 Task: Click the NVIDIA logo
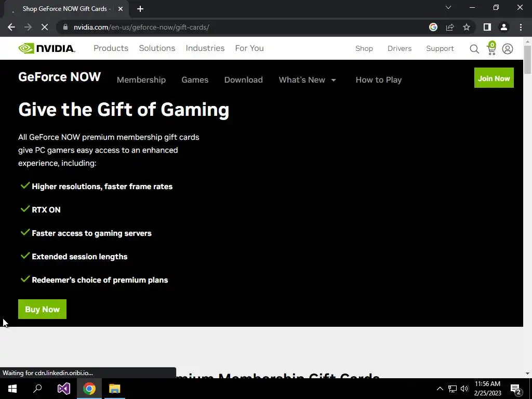(x=47, y=48)
